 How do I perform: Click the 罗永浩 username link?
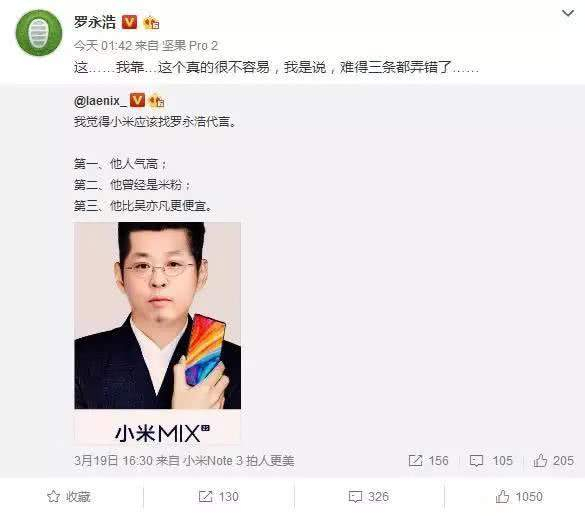95,22
